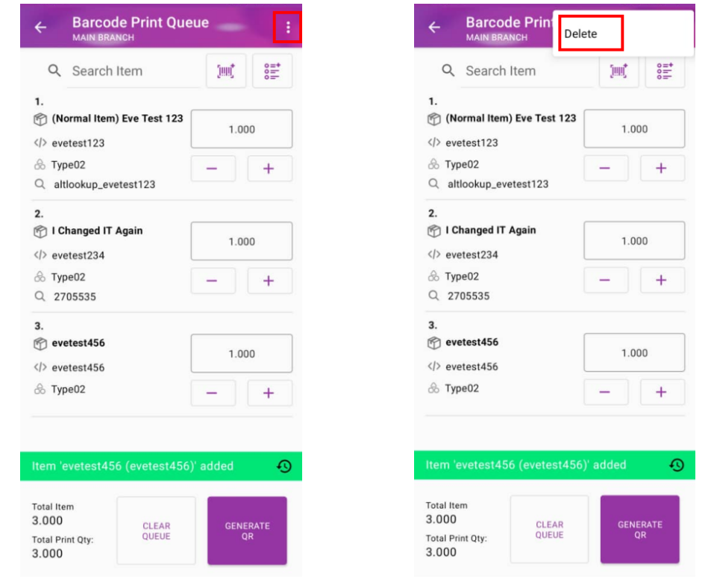The height and width of the screenshot is (588, 714).
Task: Tap barcode scanner icon on right screen
Action: (x=619, y=71)
